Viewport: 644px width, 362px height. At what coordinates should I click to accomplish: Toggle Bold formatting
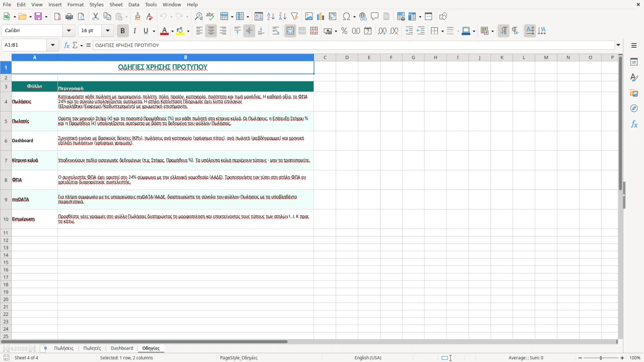[123, 31]
